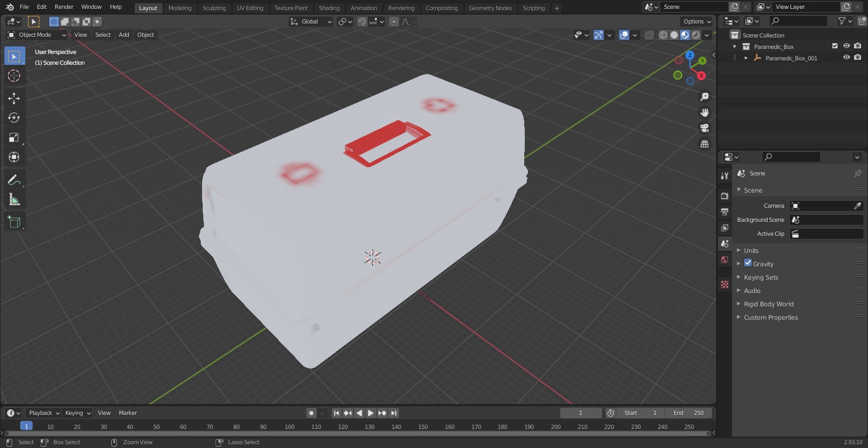Click the timeline playhead at frame 1

click(x=26, y=426)
